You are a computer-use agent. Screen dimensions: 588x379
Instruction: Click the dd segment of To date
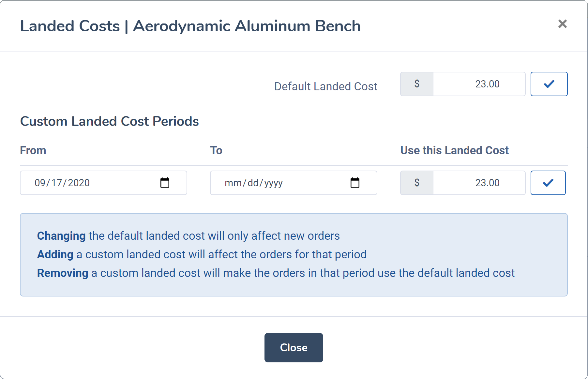pos(253,183)
